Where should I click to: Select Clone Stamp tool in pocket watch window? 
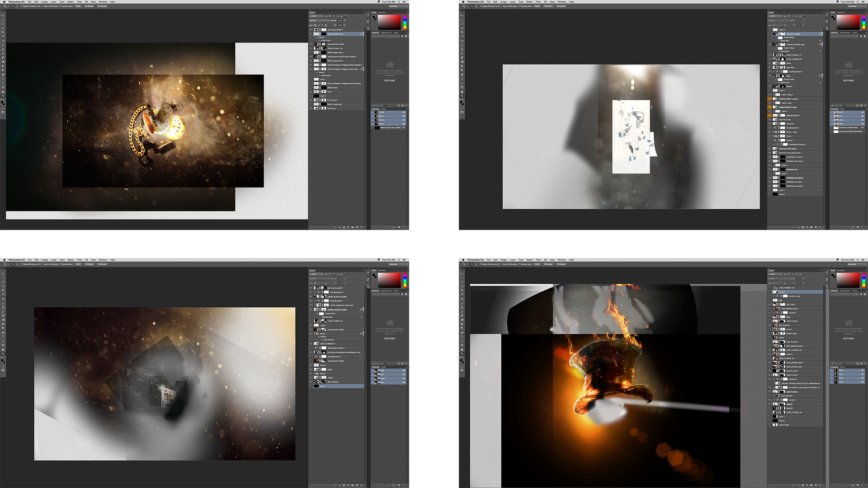[3, 49]
